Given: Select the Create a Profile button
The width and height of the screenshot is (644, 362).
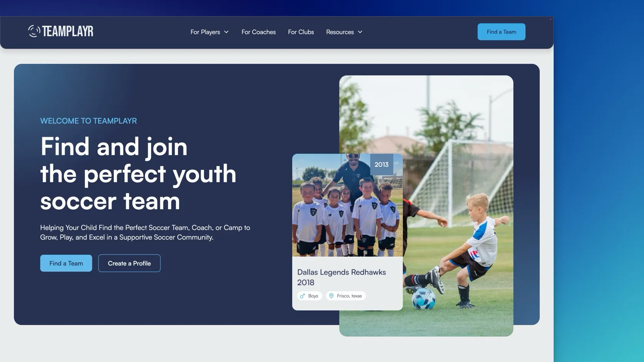Looking at the screenshot, I should [x=129, y=263].
